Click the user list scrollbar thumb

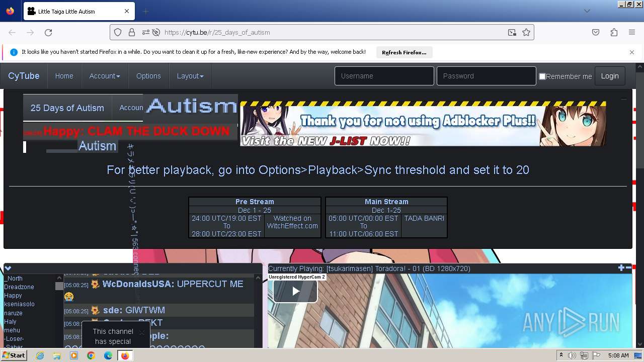59,286
